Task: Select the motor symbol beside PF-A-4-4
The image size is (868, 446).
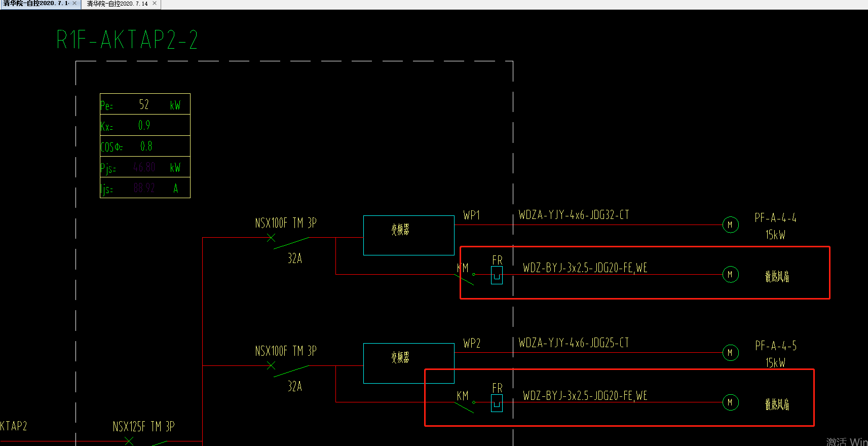Action: [x=730, y=225]
